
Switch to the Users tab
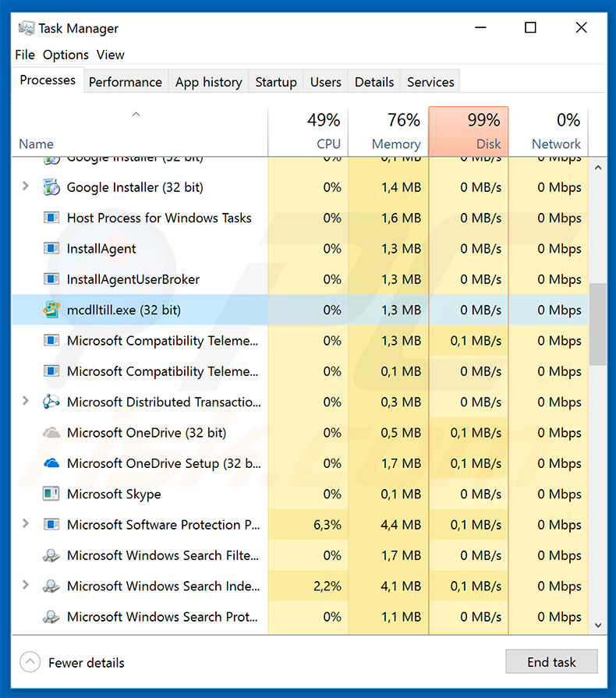[326, 82]
